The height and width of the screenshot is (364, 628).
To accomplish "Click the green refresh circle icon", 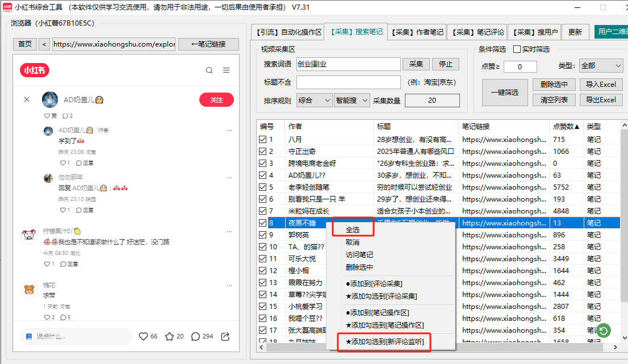I will pyautogui.click(x=603, y=330).
